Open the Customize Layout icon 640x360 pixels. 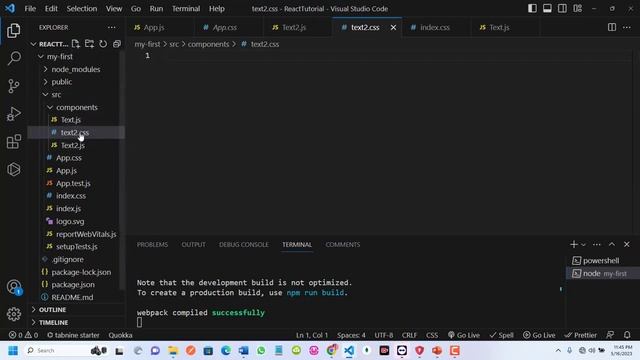point(577,9)
